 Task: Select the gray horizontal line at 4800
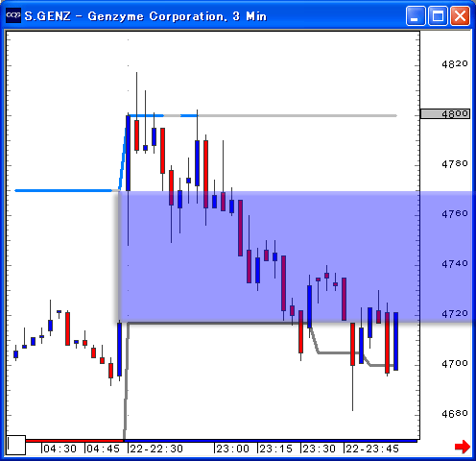click(297, 115)
